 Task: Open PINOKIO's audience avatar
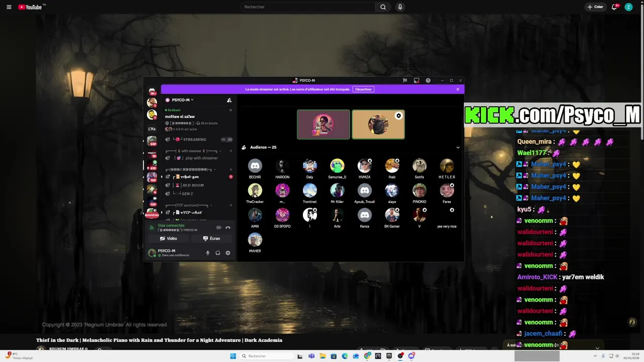point(419,191)
